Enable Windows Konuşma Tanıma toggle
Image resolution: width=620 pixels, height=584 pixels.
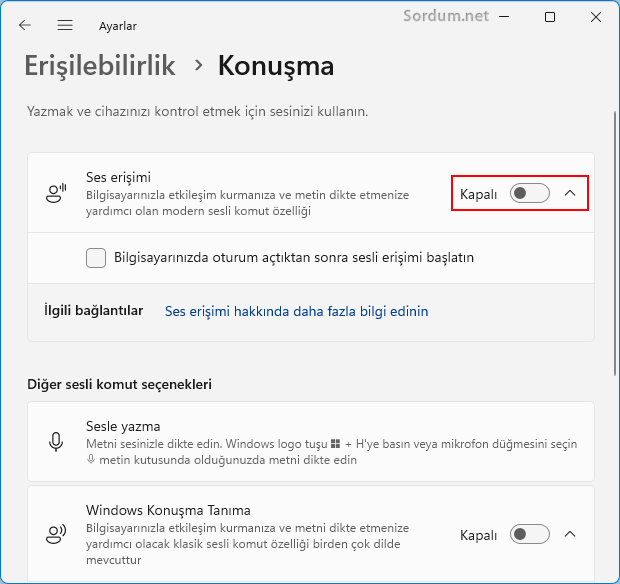(529, 534)
